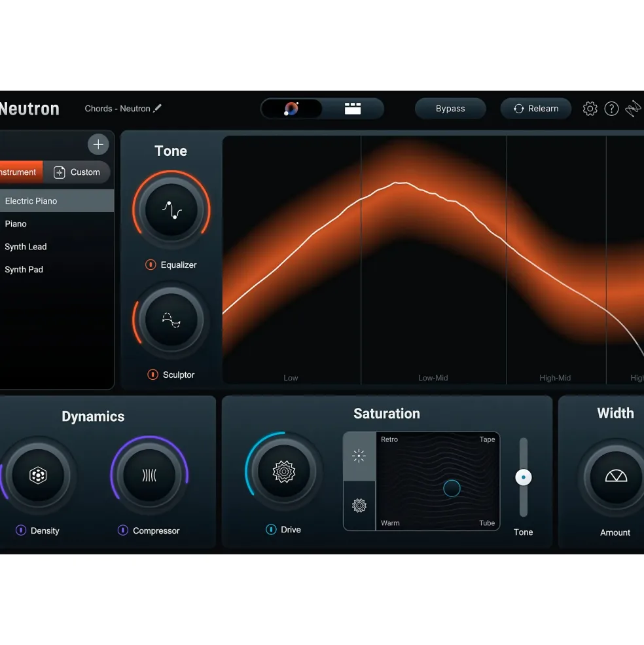The height and width of the screenshot is (645, 644).
Task: Click the Width Amount knob
Action: click(616, 477)
